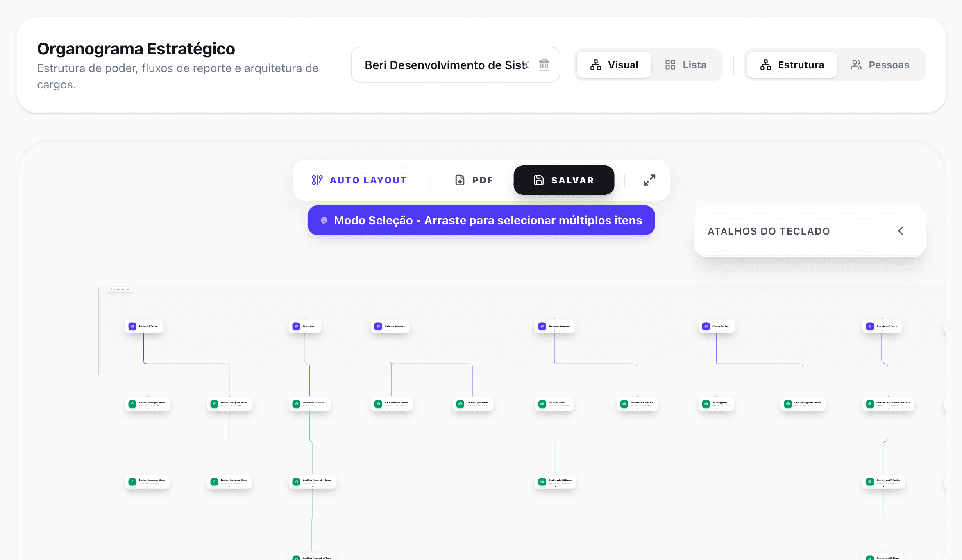Click the Recursos Humanos department icon
962x560 pixels.
tap(542, 326)
